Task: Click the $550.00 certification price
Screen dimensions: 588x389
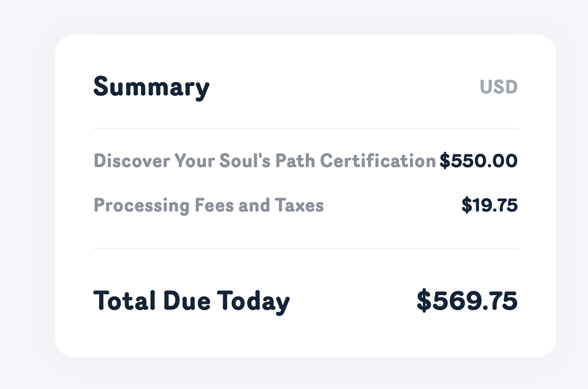Action: 479,161
